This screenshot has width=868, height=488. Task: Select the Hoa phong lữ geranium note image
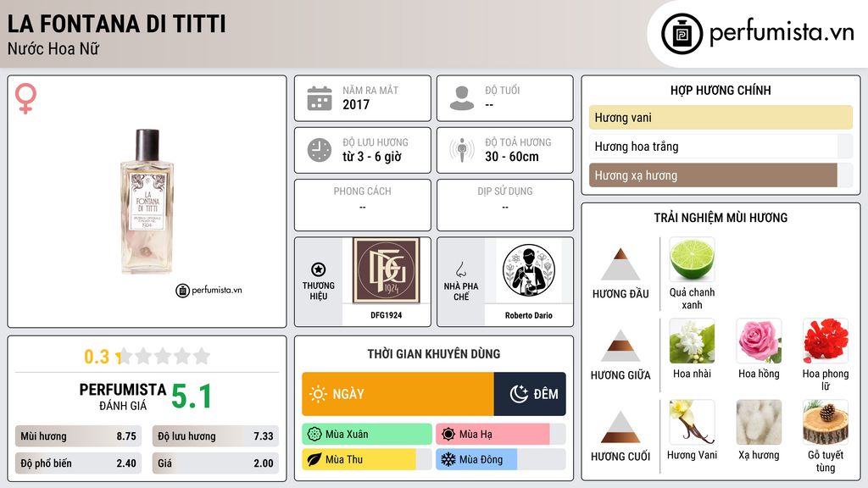click(x=826, y=341)
